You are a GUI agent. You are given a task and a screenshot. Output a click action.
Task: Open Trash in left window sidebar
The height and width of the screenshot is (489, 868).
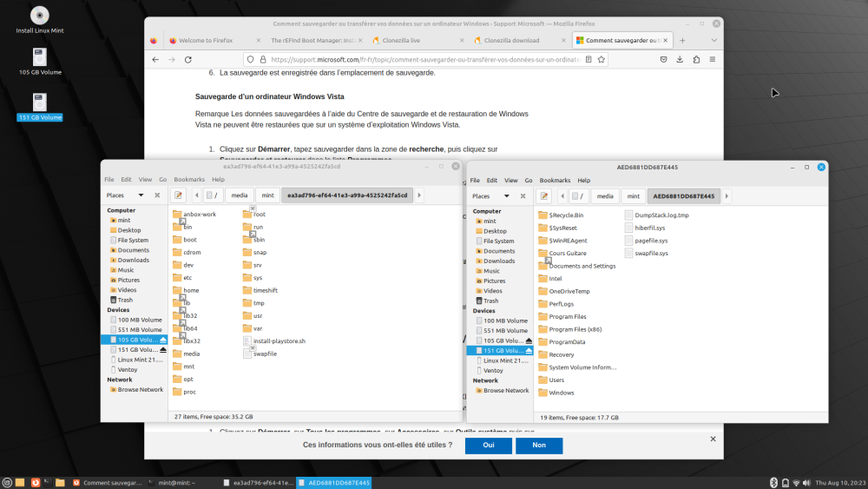pyautogui.click(x=125, y=300)
